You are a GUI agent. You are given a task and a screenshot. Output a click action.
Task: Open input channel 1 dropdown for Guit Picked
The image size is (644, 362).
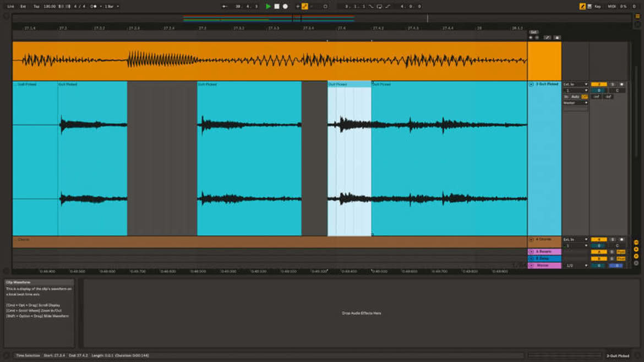tap(575, 90)
